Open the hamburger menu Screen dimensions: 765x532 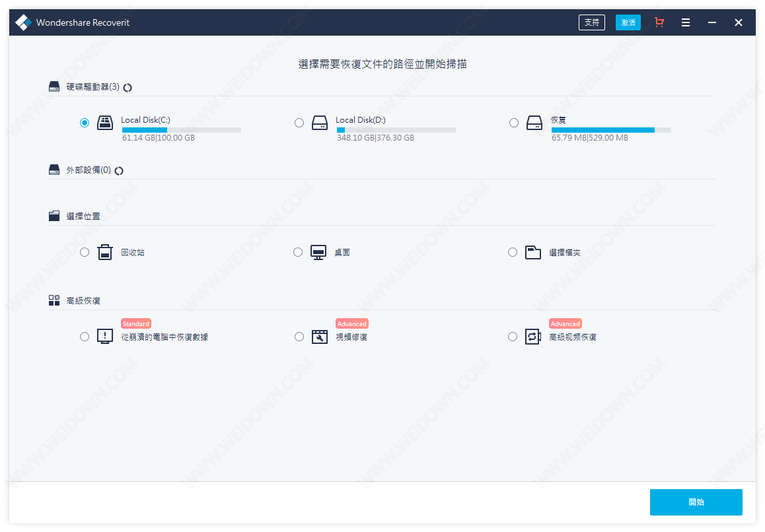(x=686, y=22)
